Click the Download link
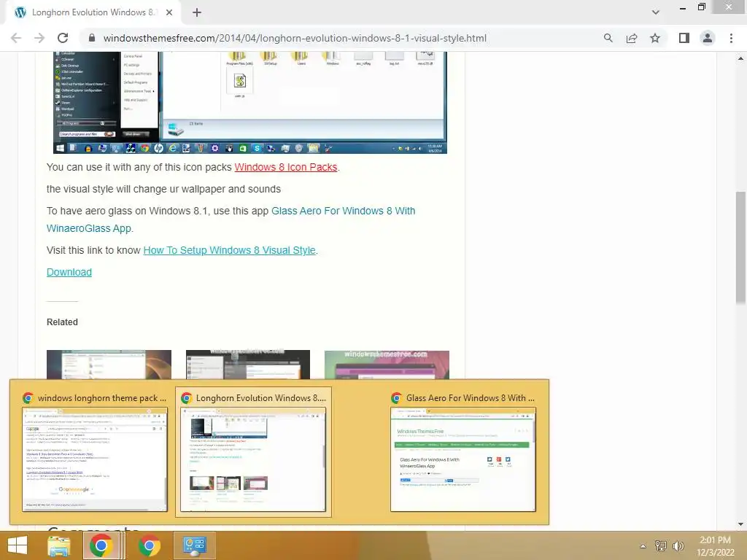Viewport: 747px width, 560px height. 69,273
